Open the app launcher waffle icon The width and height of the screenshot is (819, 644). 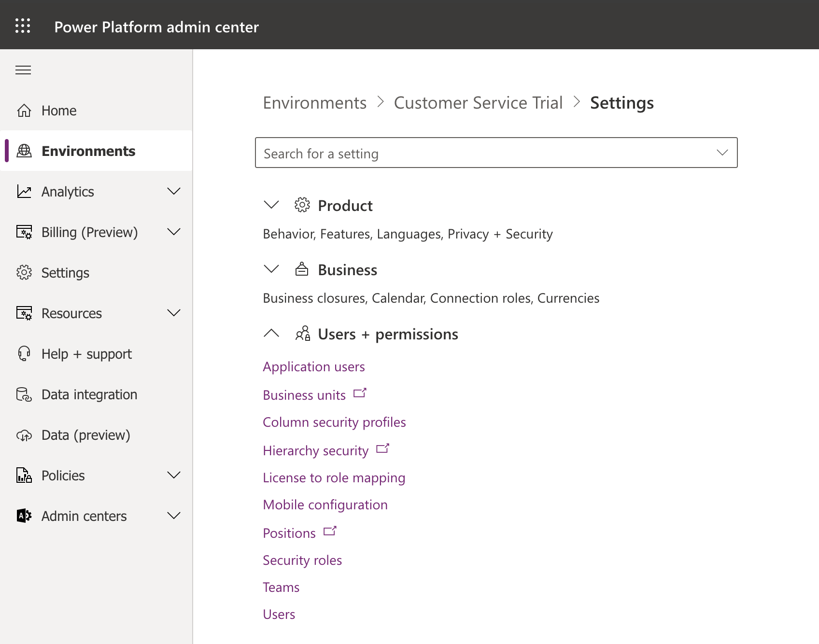[23, 26]
